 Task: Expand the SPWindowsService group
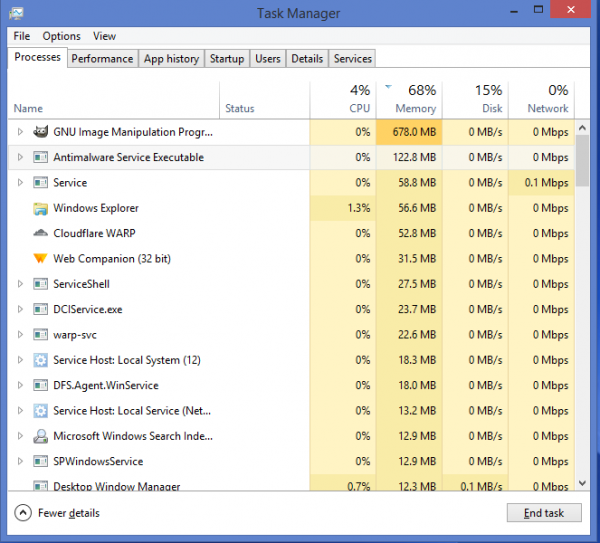[x=20, y=461]
